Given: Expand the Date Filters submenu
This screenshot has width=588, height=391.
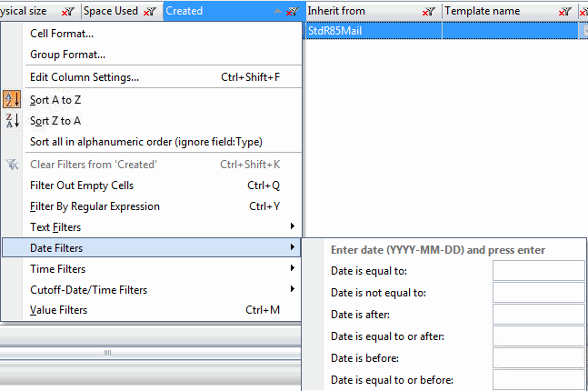Looking at the screenshot, I should coord(152,247).
